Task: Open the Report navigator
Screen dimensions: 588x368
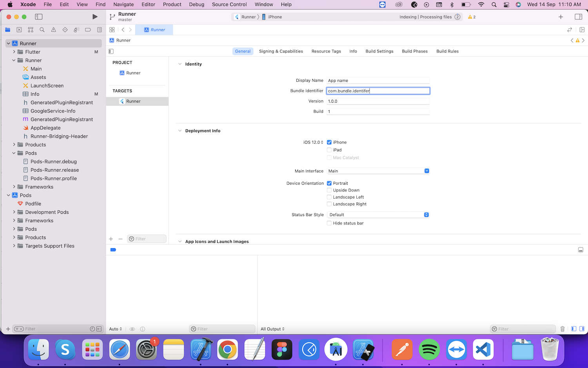Action: (x=100, y=30)
